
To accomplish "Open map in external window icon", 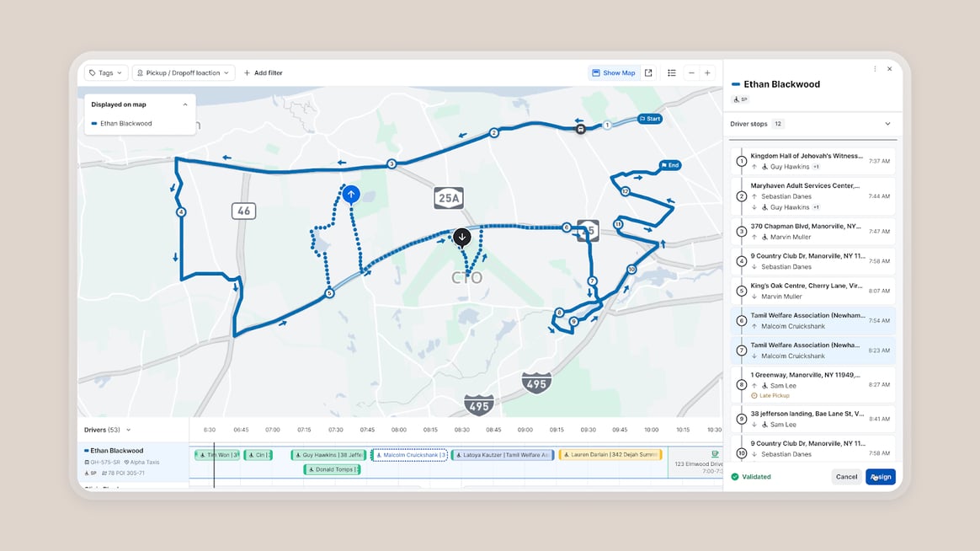I will pos(648,73).
